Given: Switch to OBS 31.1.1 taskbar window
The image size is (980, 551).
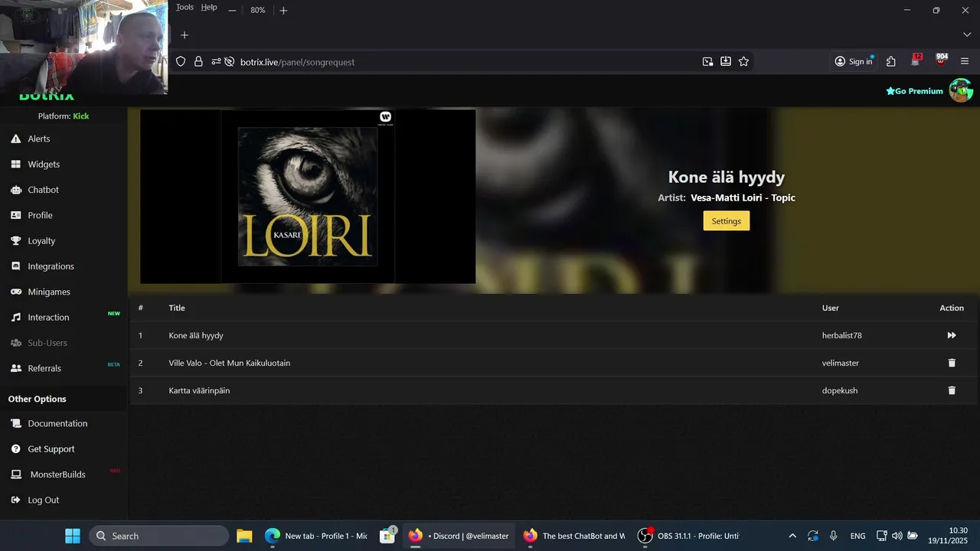Looking at the screenshot, I should tap(688, 536).
